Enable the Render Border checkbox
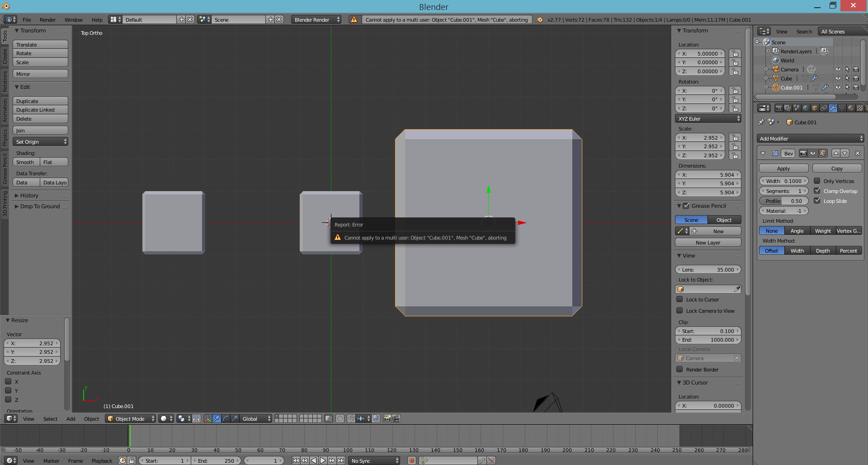This screenshot has width=868, height=465. click(679, 369)
